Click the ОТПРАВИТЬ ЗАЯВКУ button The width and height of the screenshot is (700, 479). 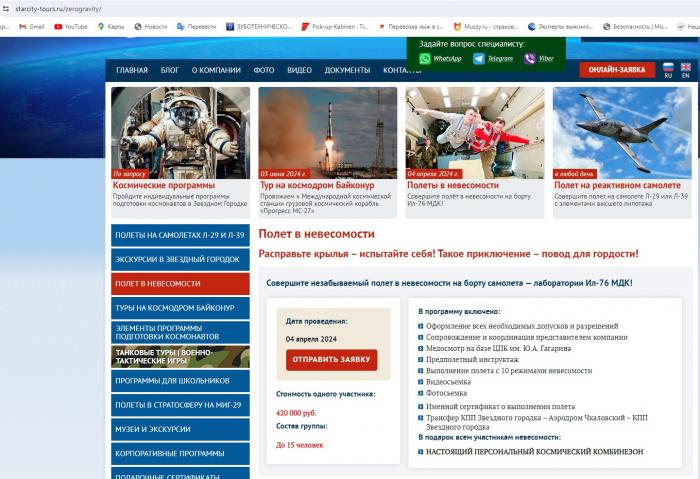pos(331,359)
